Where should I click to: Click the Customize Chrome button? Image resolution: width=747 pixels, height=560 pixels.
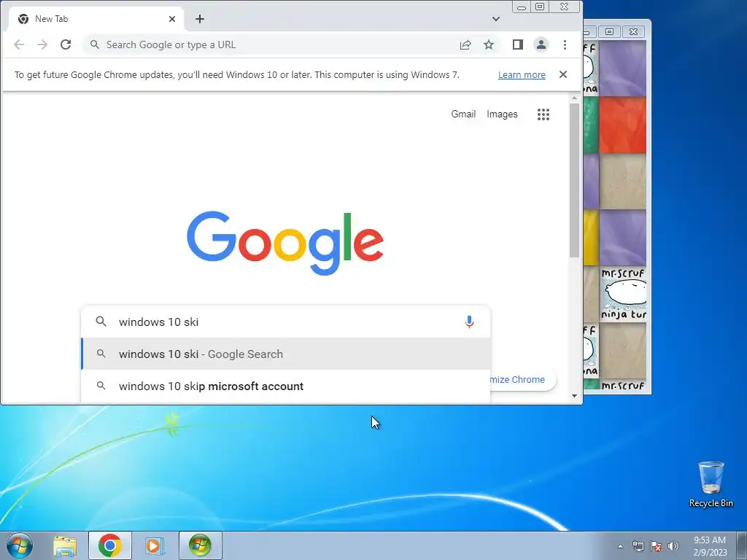coord(522,379)
